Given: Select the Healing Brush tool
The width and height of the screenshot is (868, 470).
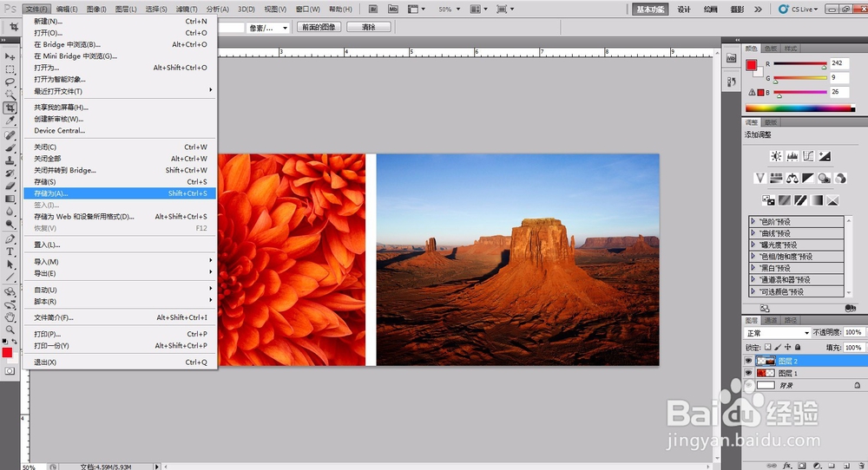Looking at the screenshot, I should 10,135.
